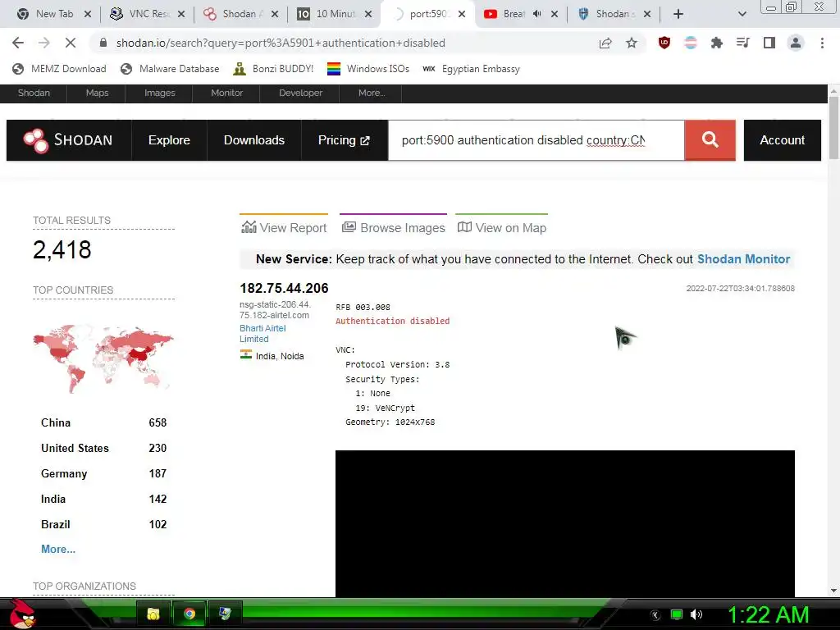Click View Report chart icon link
Viewport: 840px width, 630px height.
pyautogui.click(x=284, y=228)
